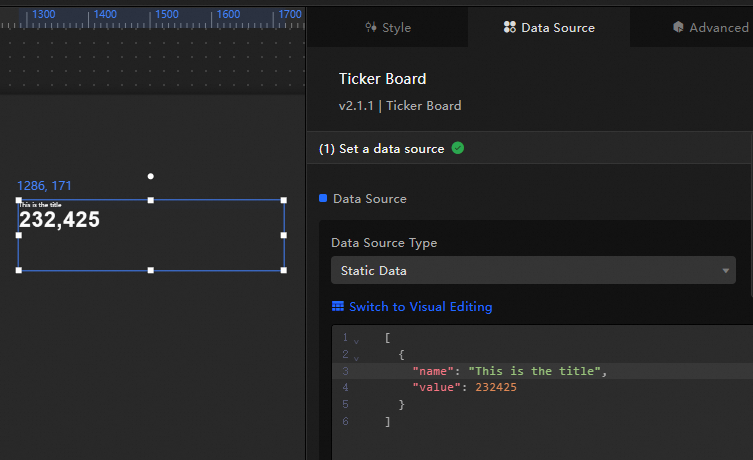Switch to the Style tab

(388, 28)
